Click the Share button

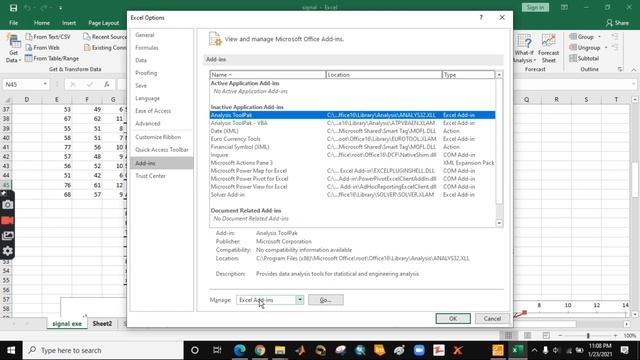[618, 23]
